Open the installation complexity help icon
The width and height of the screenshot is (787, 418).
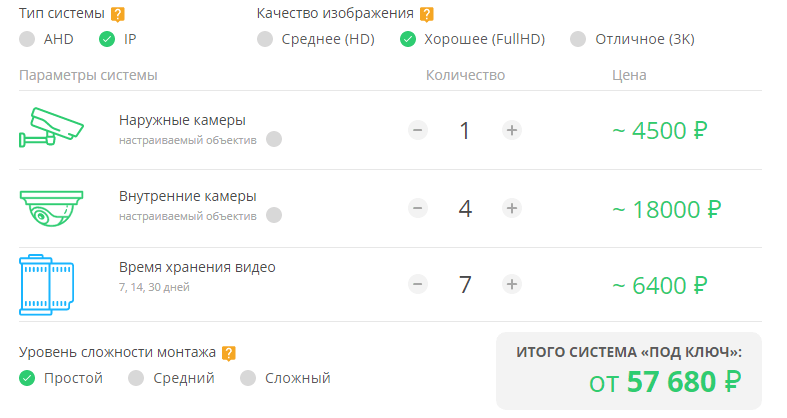(229, 352)
